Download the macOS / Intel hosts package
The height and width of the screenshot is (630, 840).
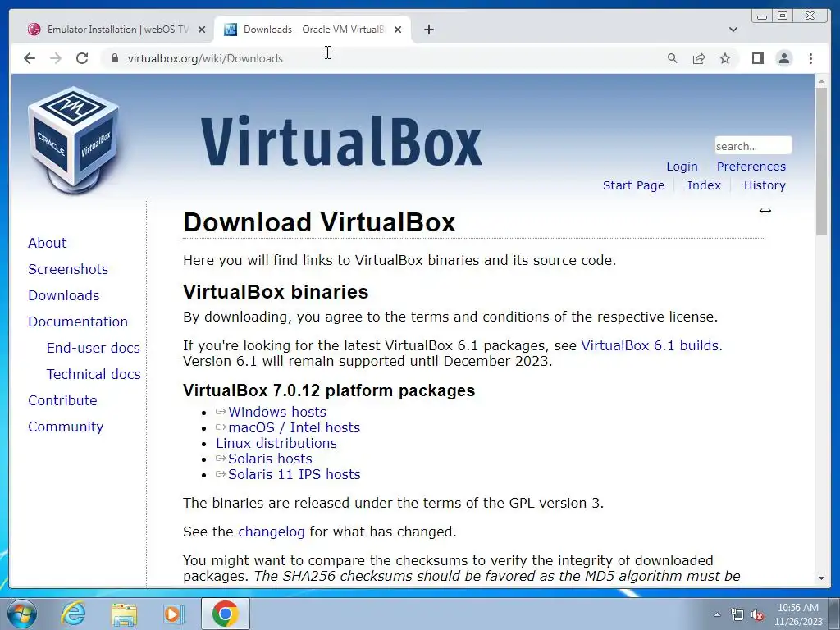point(294,427)
